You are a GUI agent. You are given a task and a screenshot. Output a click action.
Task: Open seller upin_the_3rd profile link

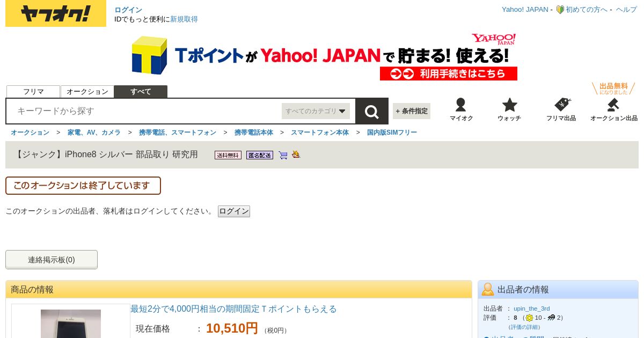pyautogui.click(x=532, y=308)
